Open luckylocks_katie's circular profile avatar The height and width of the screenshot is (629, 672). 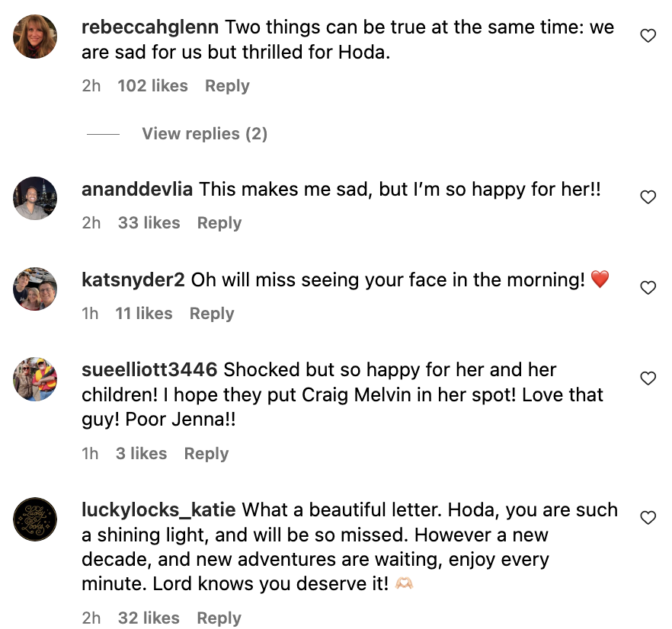point(34,519)
